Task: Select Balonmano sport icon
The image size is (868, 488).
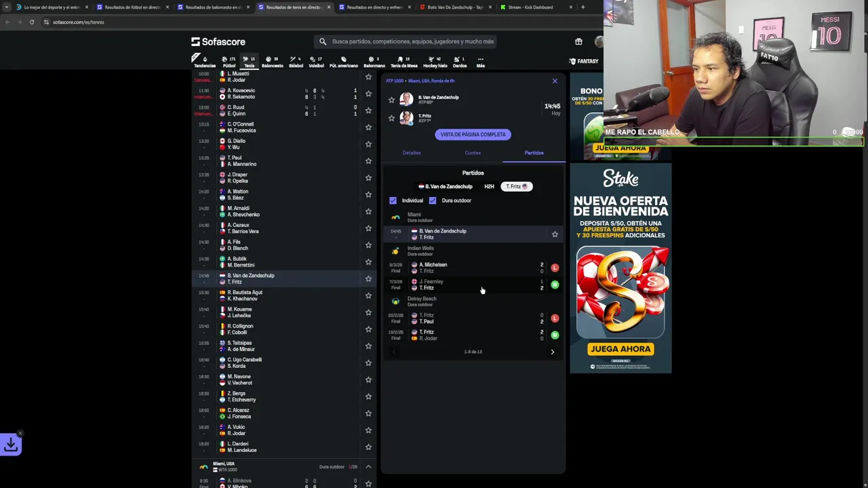Action: (374, 62)
